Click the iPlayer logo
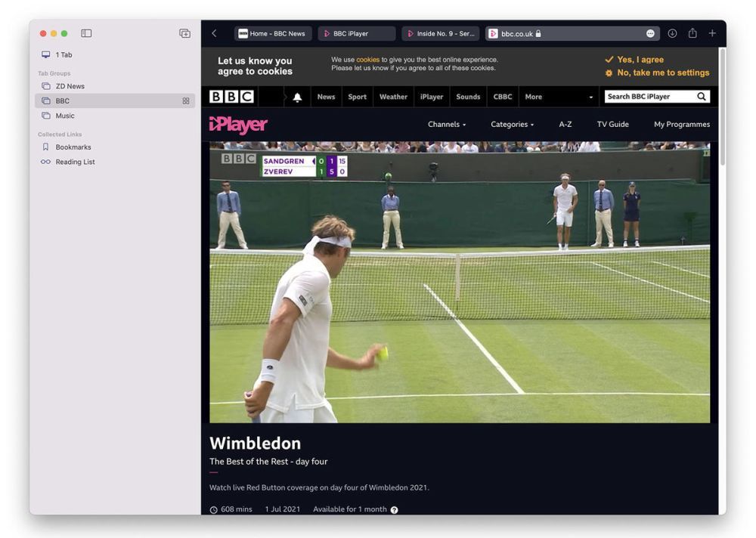The width and height of the screenshot is (756, 538). (x=238, y=125)
